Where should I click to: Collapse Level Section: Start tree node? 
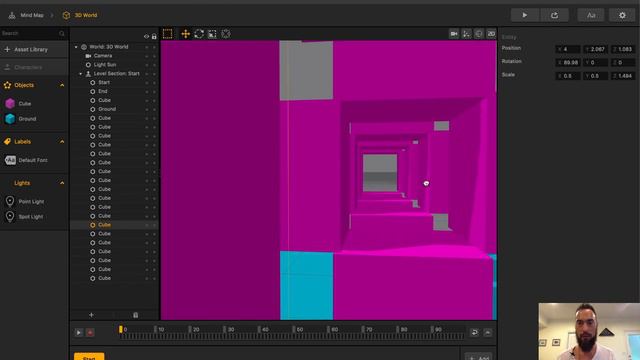point(80,74)
